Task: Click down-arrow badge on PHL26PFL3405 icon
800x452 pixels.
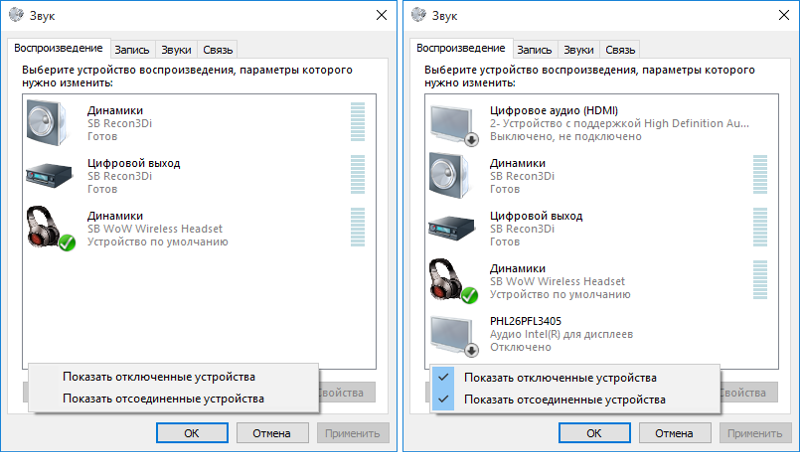Action: 471,350
